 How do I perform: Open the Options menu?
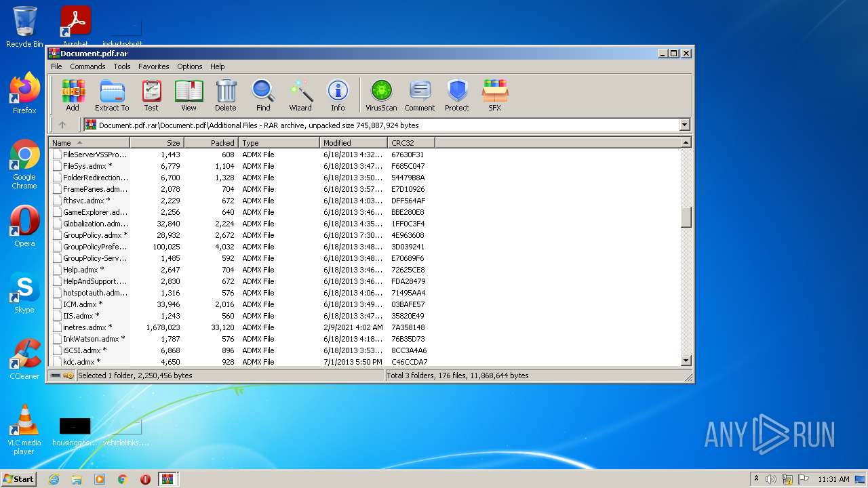pos(190,66)
